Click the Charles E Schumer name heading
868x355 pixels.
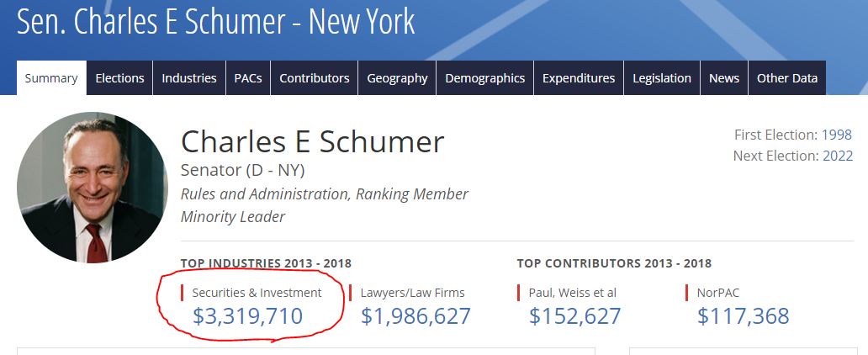point(312,142)
